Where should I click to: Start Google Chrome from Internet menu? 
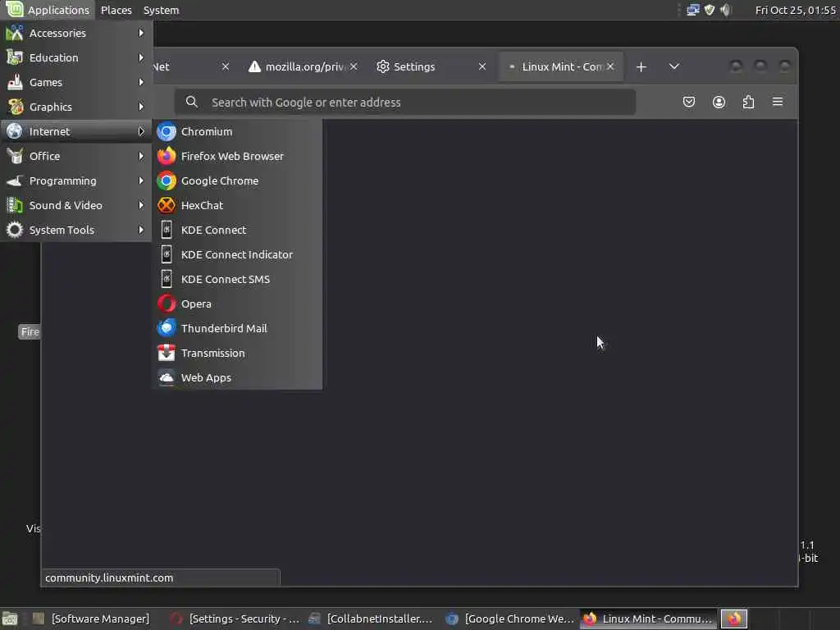pyautogui.click(x=237, y=180)
